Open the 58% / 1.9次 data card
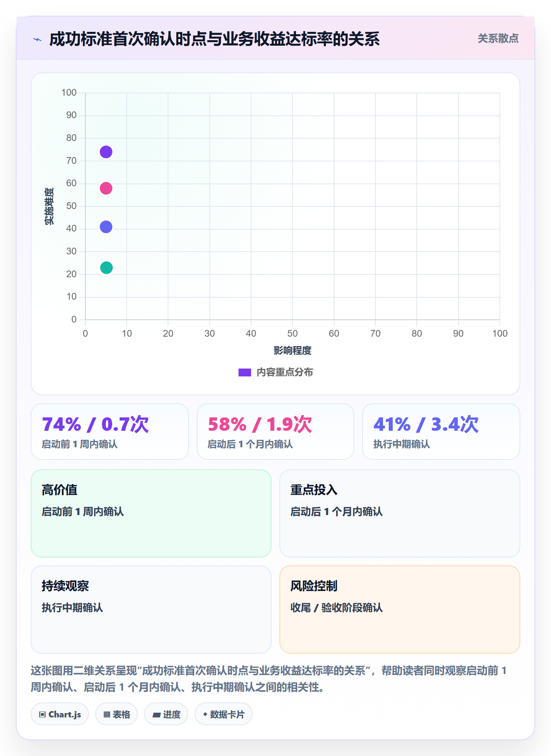 (275, 432)
